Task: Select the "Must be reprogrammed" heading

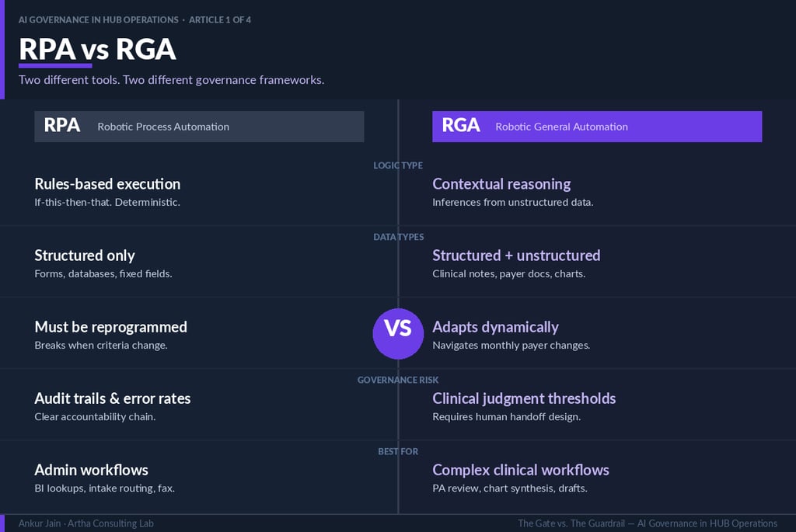Action: (x=110, y=327)
